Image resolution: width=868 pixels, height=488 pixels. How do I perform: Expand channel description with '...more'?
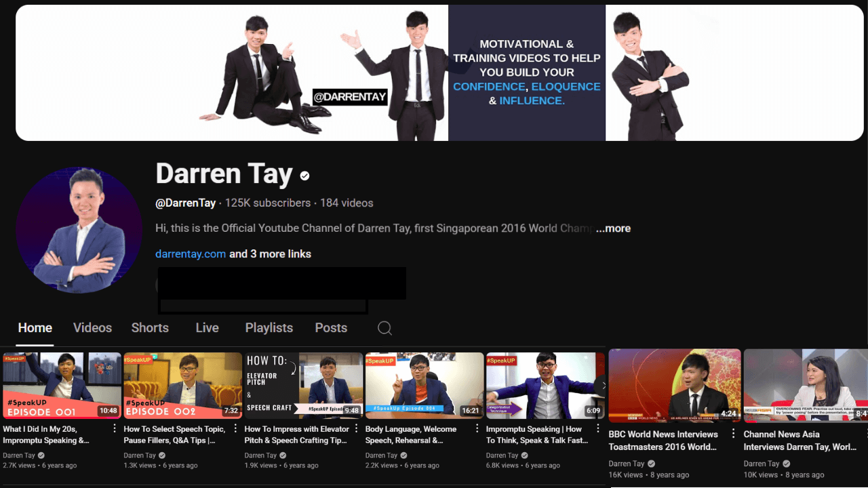pyautogui.click(x=613, y=228)
